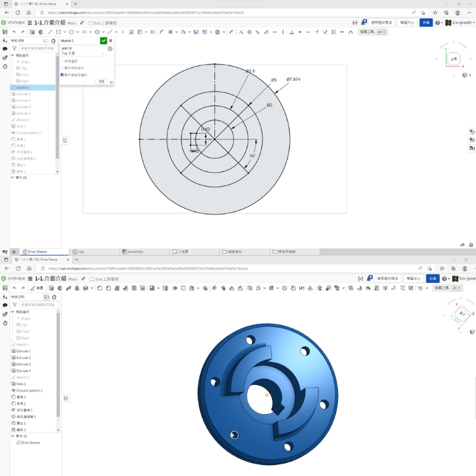Viewport: 476px width, 476px height.
Task: Click the blue Share button
Action: tap(426, 22)
